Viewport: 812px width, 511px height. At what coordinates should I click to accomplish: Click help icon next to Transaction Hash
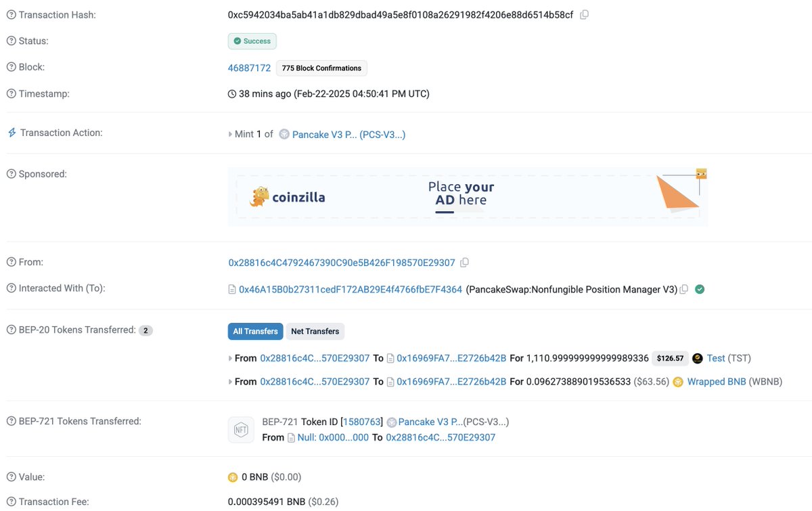click(x=11, y=15)
